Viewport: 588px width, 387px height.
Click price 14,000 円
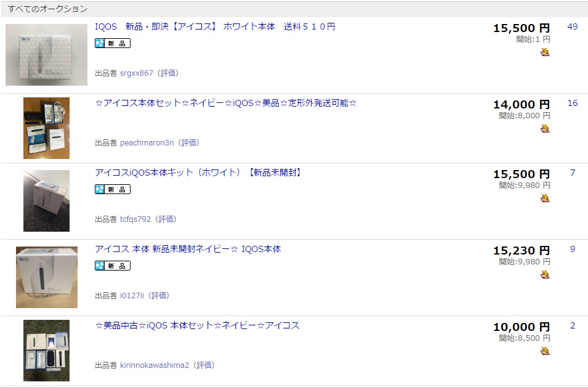(522, 104)
